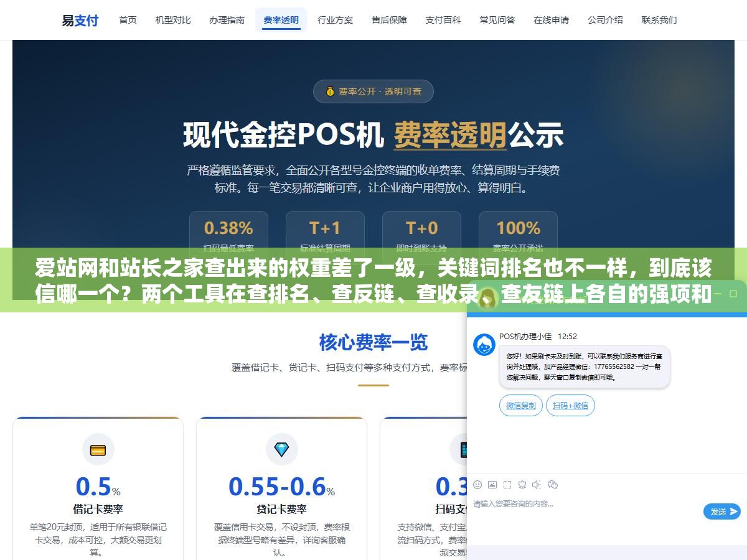Open the 支付百科 nav page

[443, 20]
